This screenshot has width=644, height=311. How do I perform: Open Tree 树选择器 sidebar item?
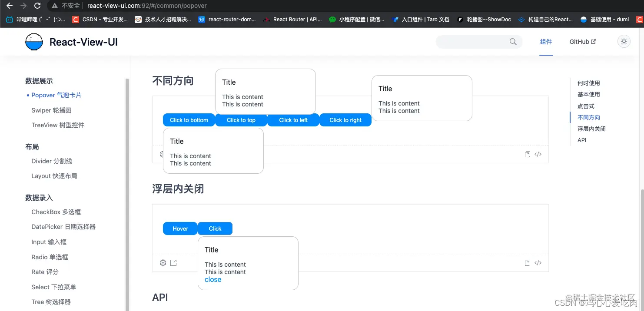coord(51,302)
